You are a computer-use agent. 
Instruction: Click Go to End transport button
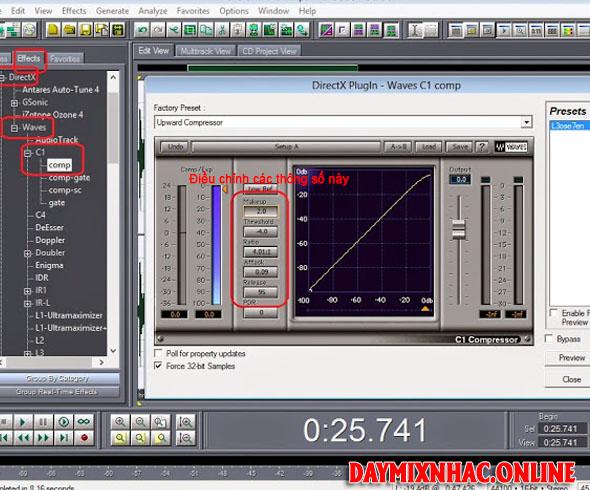coord(64,438)
